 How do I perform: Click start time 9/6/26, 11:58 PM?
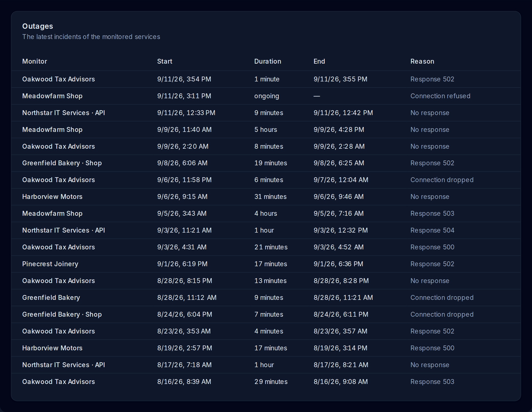(x=184, y=180)
